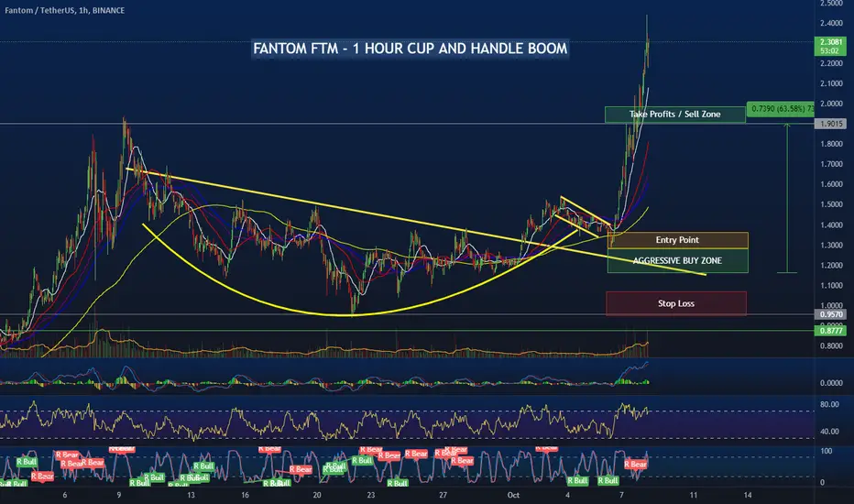Click the 2.4000 price axis value
Screen dimensions: 854x504
pos(831,23)
